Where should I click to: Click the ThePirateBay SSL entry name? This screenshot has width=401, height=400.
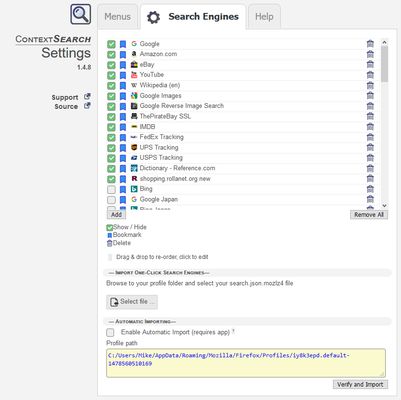[x=165, y=116]
